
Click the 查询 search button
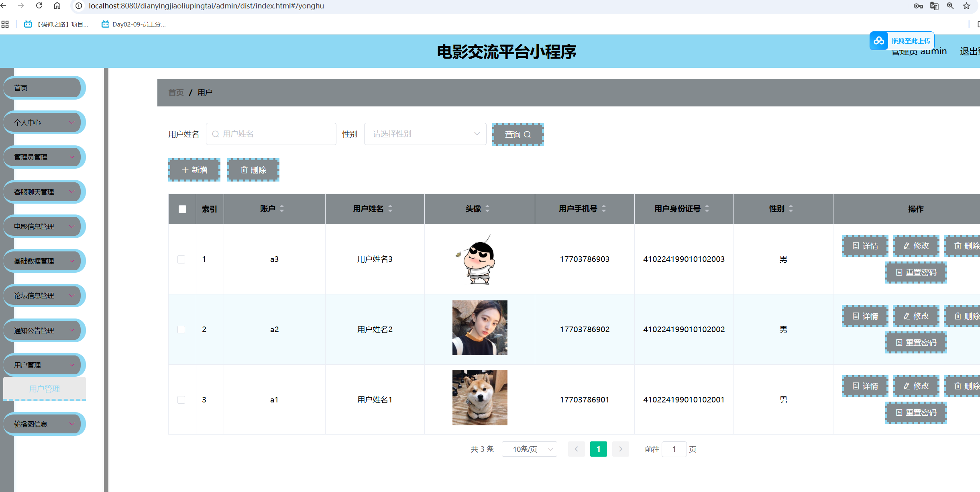518,135
